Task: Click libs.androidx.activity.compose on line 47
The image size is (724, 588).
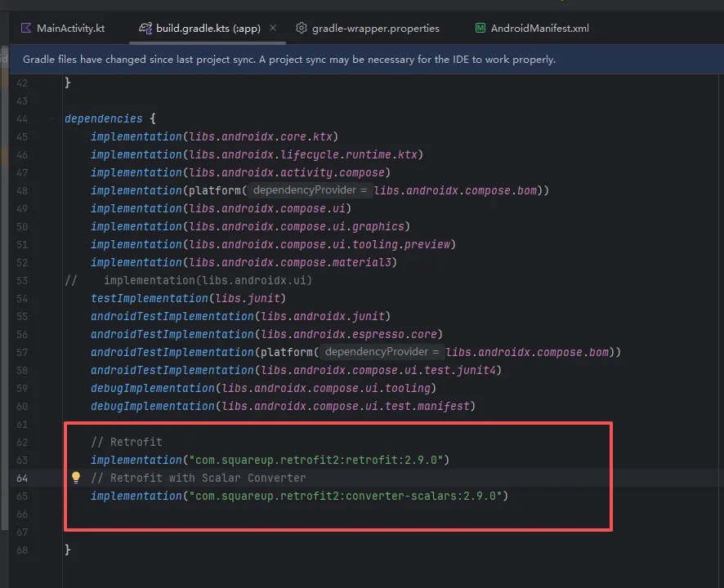Action: pyautogui.click(x=287, y=172)
